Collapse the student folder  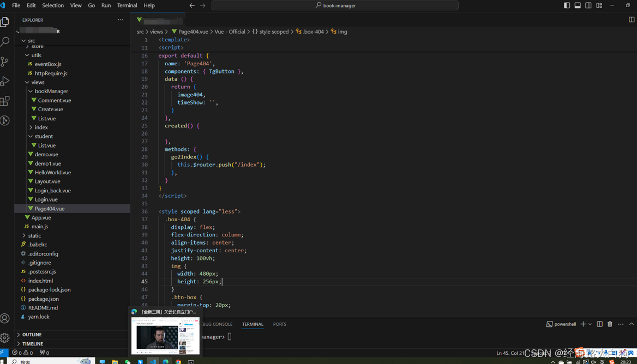pos(31,136)
